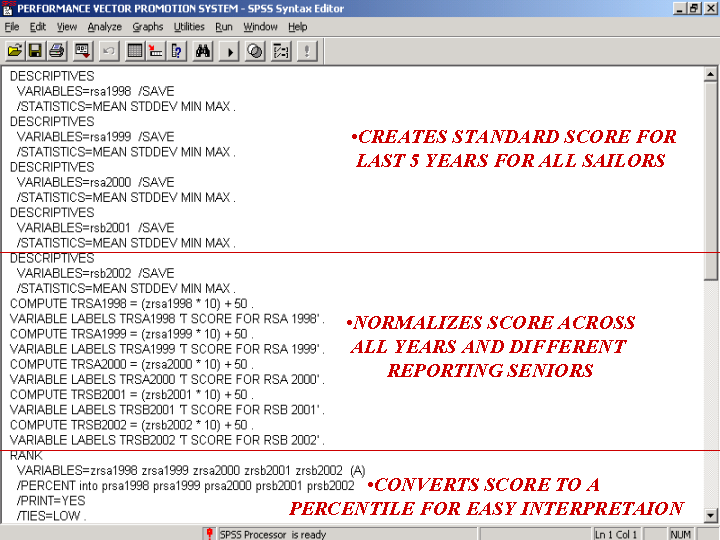Click the line VARIABLES=rsa1999 /SAVE

pos(96,137)
